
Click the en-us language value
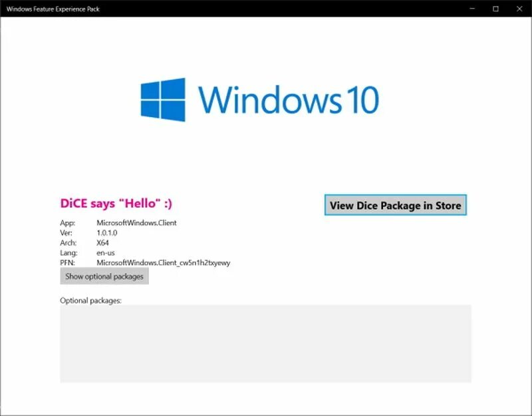click(106, 253)
